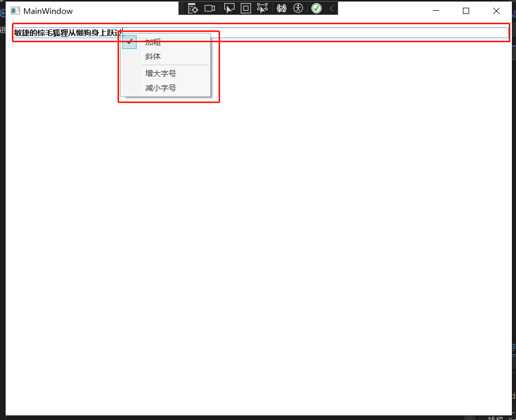
Task: Toggle the checked 加粗 menu item
Action: (165, 42)
